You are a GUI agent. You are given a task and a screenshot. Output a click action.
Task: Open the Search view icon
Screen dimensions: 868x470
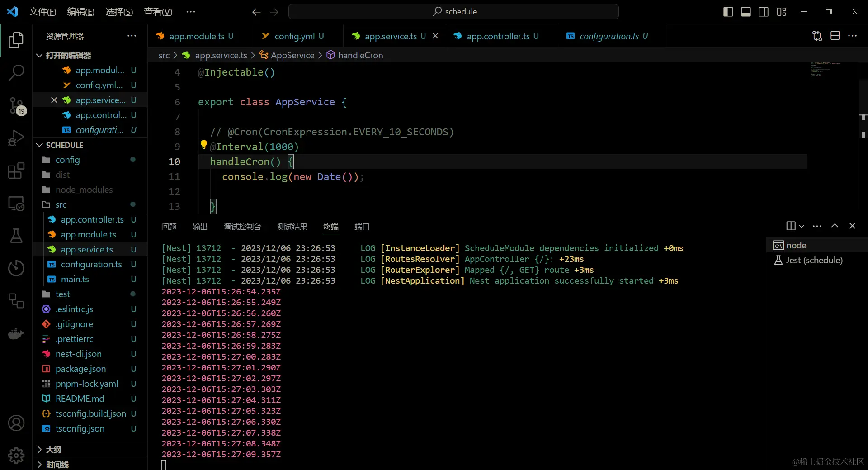pos(16,72)
